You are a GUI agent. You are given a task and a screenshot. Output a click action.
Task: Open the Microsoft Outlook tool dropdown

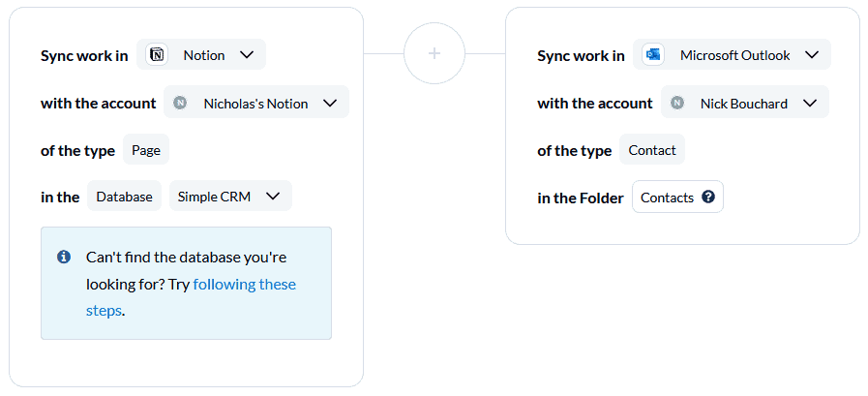click(x=732, y=54)
